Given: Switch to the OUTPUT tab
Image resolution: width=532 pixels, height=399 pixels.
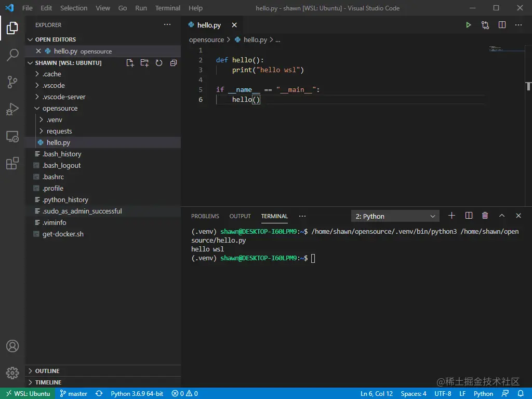Looking at the screenshot, I should (240, 216).
